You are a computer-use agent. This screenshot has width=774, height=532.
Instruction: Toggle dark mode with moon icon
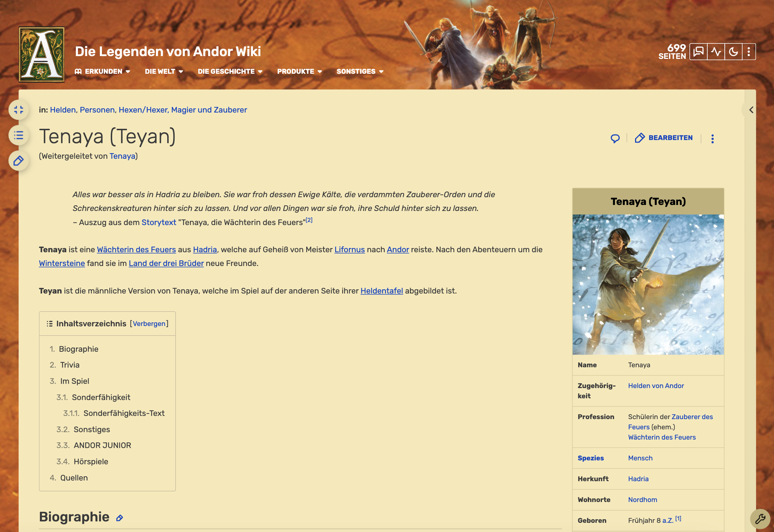(x=733, y=52)
